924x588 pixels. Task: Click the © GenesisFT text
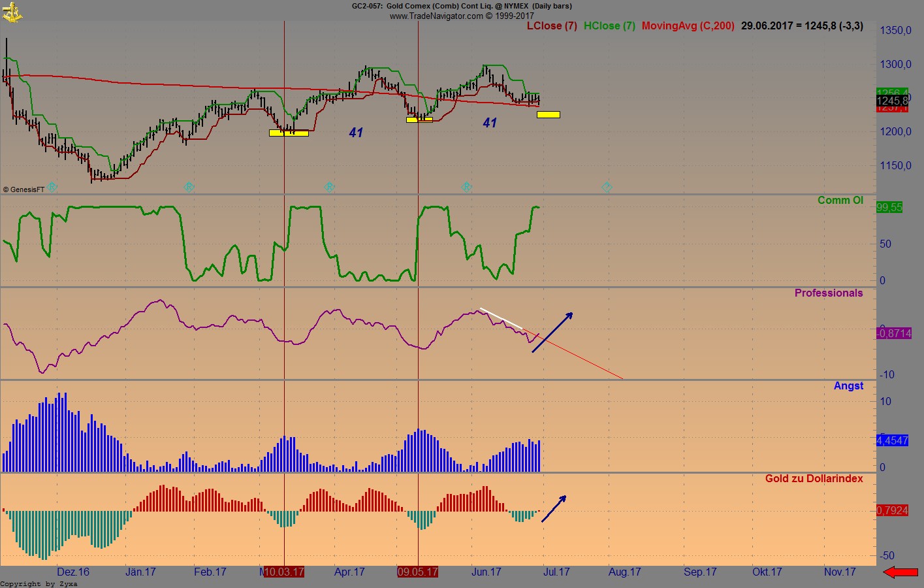pos(24,189)
